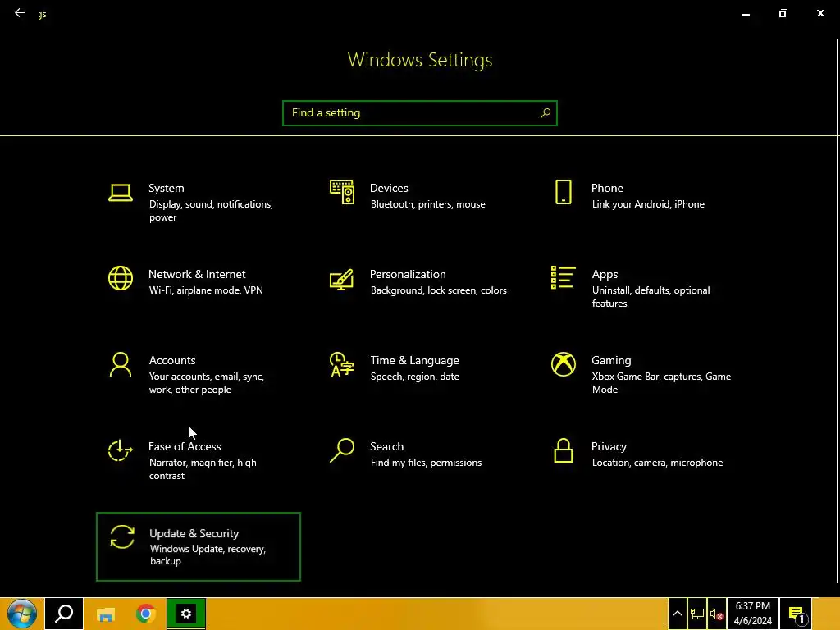
Task: Open the notification center icon
Action: pyautogui.click(x=797, y=614)
